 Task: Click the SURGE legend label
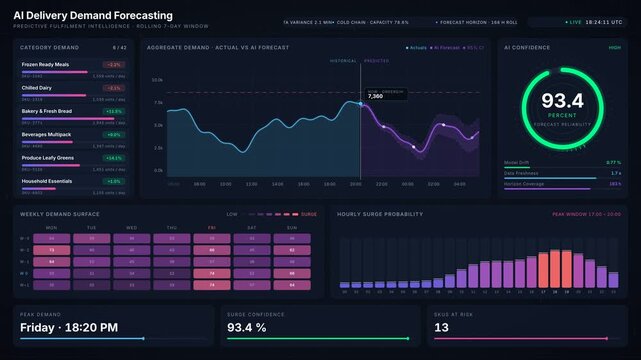(x=309, y=214)
